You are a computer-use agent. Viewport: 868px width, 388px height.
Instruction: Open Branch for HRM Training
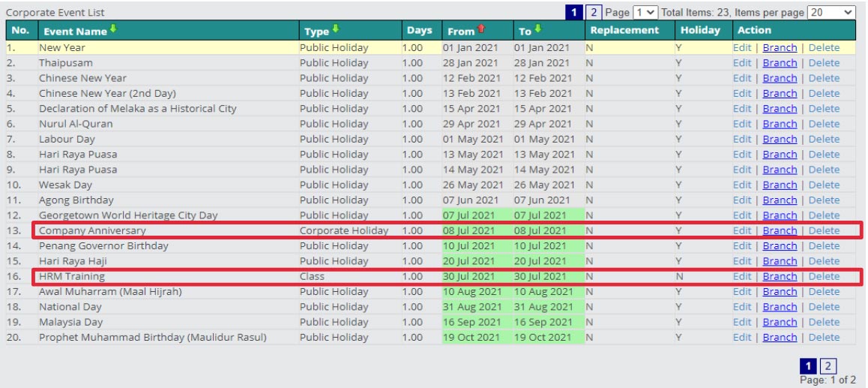pos(780,276)
